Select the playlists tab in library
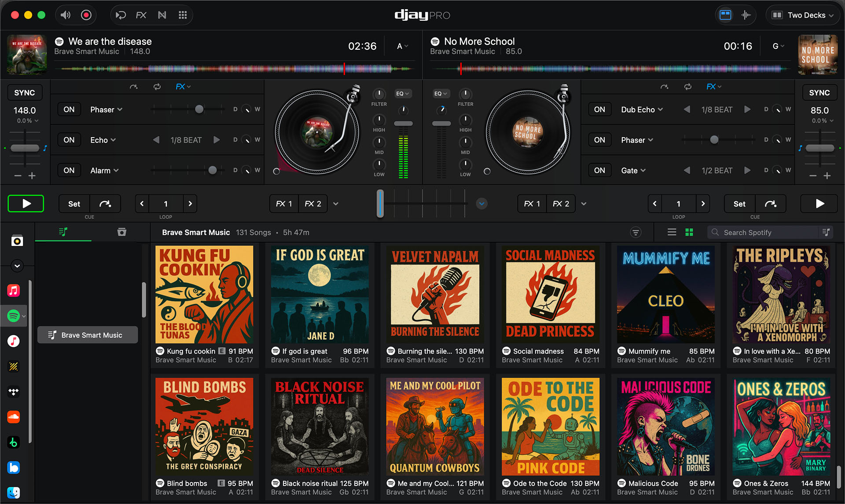 coord(63,232)
